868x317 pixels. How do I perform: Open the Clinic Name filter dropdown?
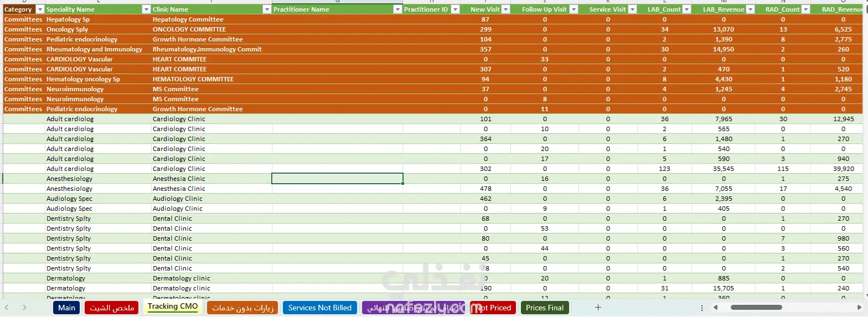267,9
